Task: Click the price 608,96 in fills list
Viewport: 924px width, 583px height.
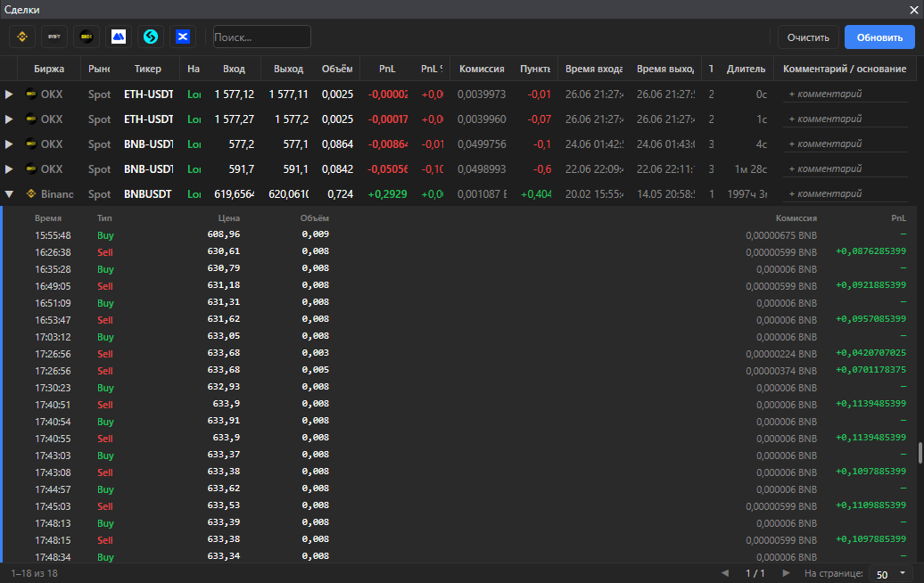Action: 223,234
